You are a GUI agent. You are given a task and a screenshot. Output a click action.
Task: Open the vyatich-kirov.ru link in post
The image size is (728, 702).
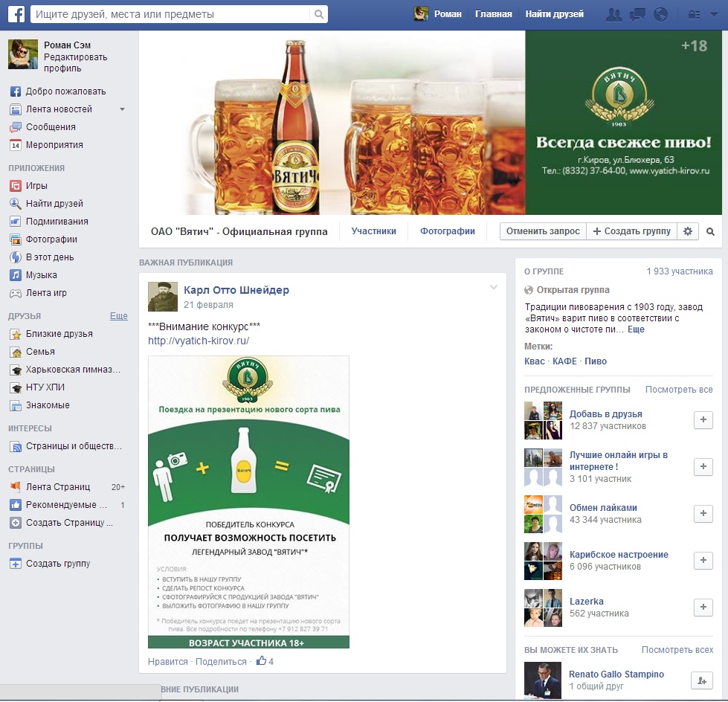pos(199,341)
